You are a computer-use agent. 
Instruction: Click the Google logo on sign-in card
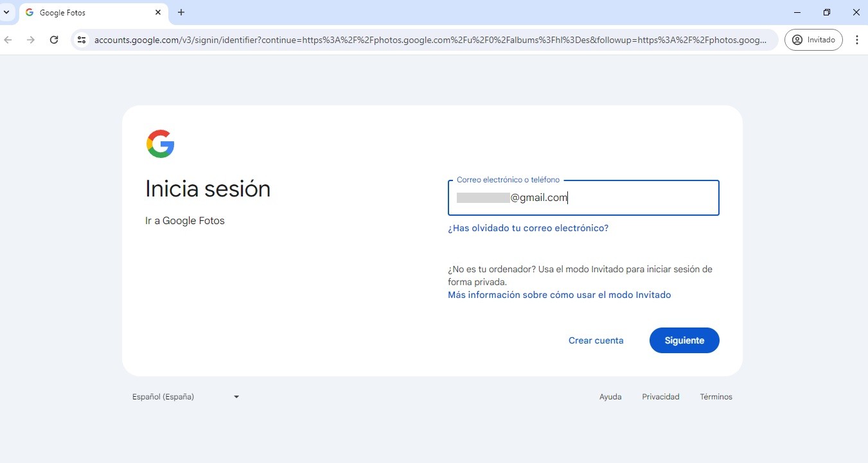(x=161, y=144)
